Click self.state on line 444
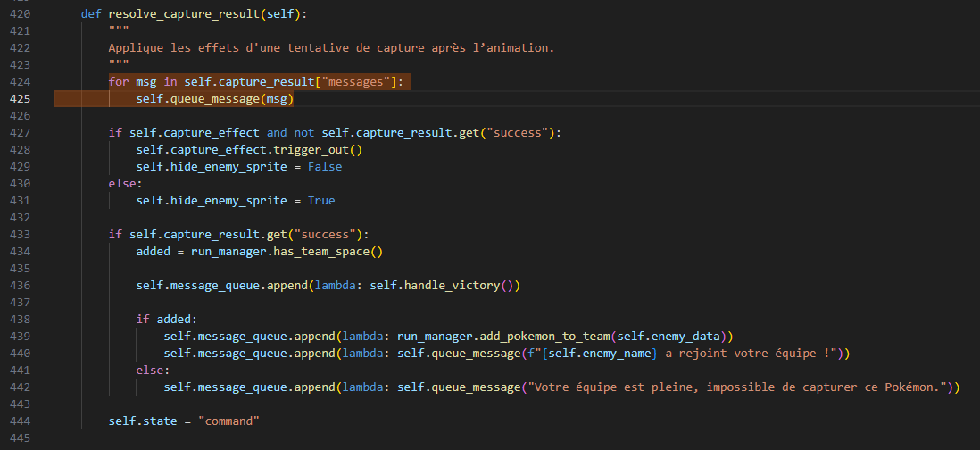This screenshot has width=980, height=450. coord(143,421)
